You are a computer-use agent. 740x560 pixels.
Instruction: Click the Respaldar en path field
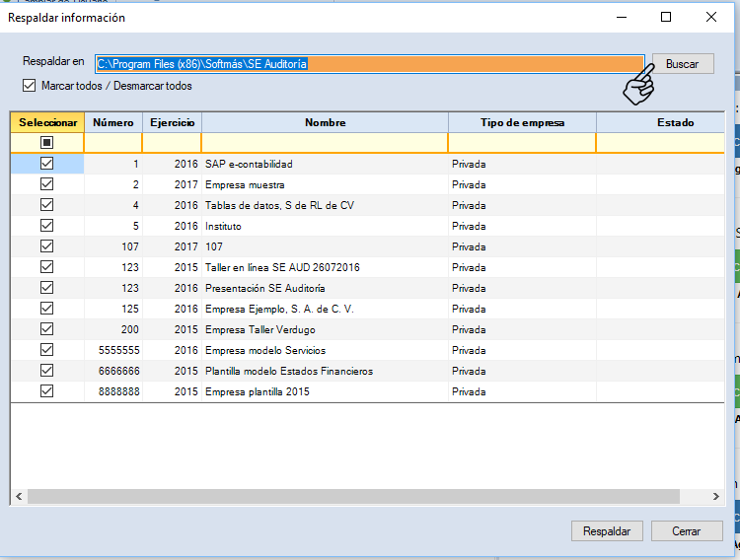(369, 64)
